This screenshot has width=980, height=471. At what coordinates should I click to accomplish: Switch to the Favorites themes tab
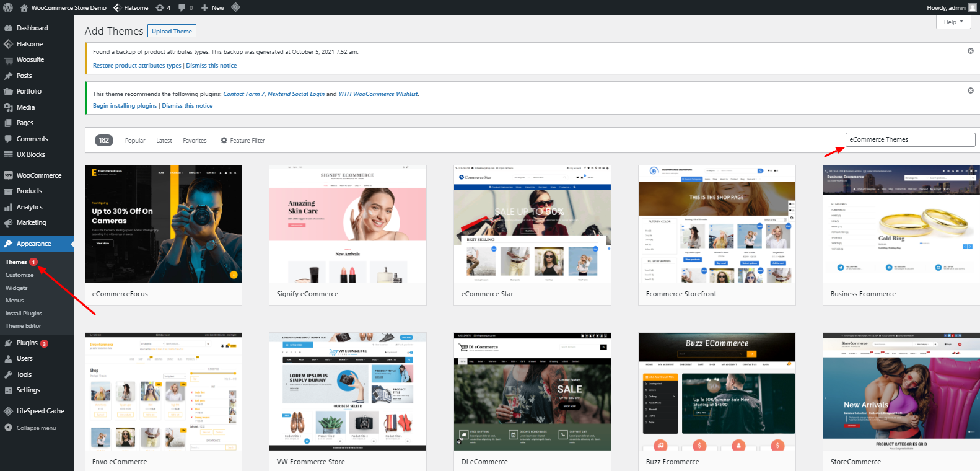pyautogui.click(x=195, y=141)
